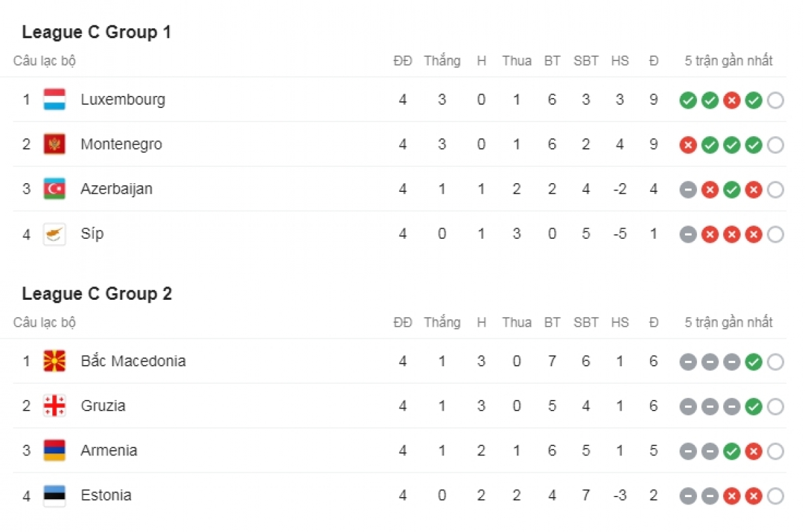This screenshot has height=532, width=805.
Task: Click Estonia's empty upcoming match circle
Action: coord(775,496)
